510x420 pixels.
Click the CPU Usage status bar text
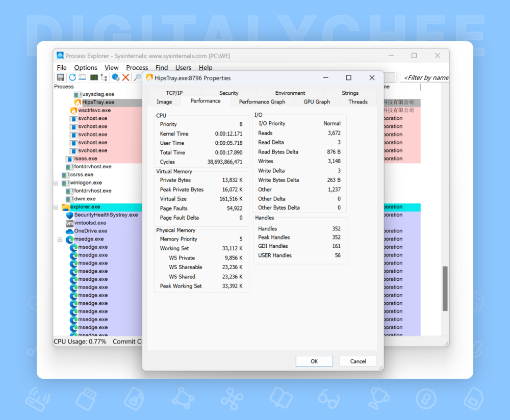(x=80, y=342)
